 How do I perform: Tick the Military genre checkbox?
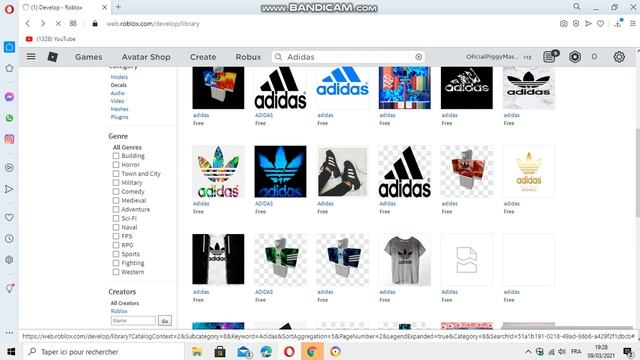pyautogui.click(x=116, y=183)
